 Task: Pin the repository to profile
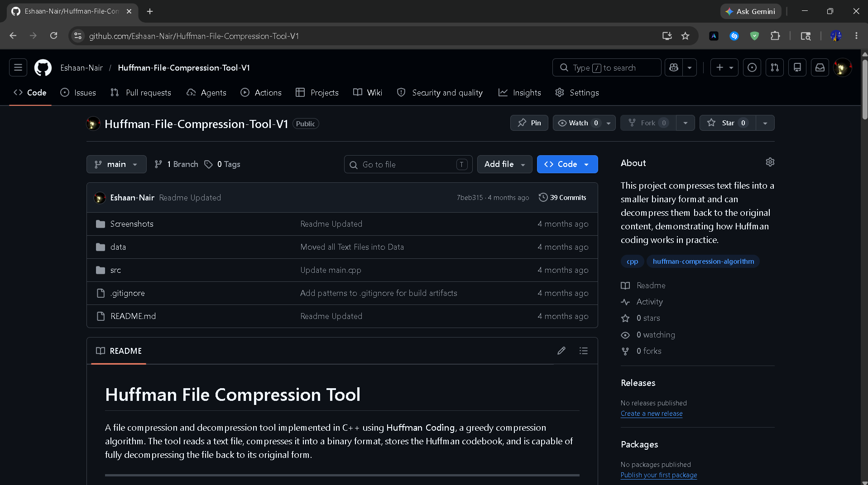(529, 123)
